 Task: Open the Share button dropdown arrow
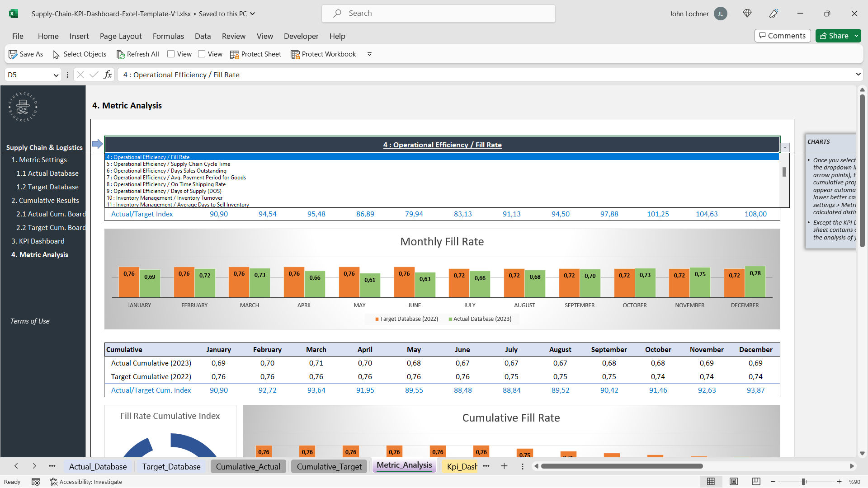click(x=856, y=36)
